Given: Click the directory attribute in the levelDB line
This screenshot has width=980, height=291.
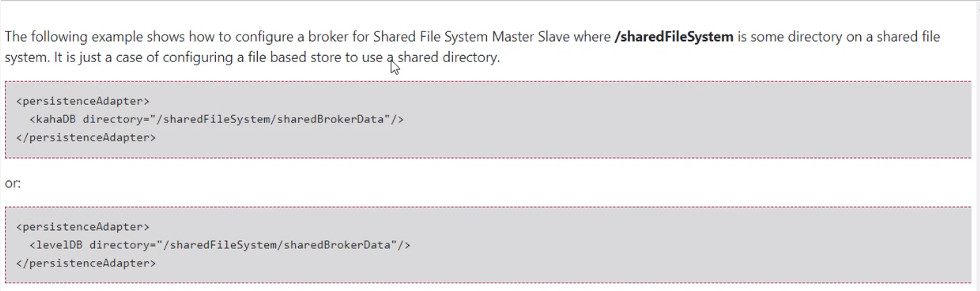Looking at the screenshot, I should [x=119, y=245].
